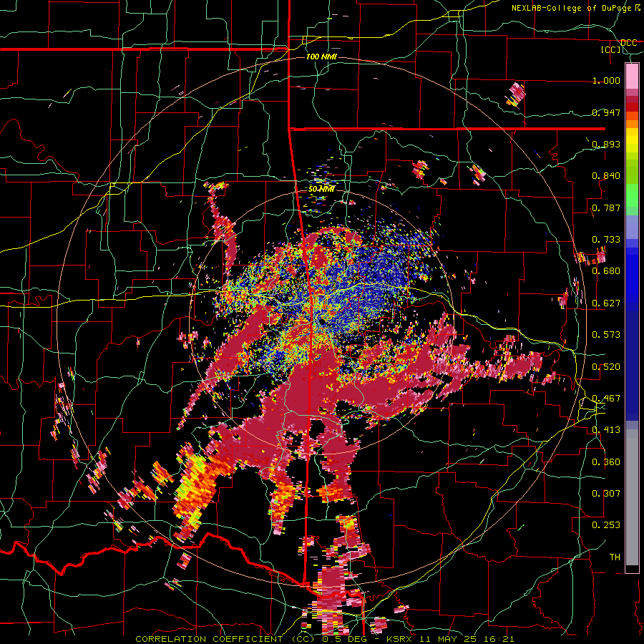644x644 pixels.
Task: Click the 100 NMI range ring label
Action: pos(321,57)
